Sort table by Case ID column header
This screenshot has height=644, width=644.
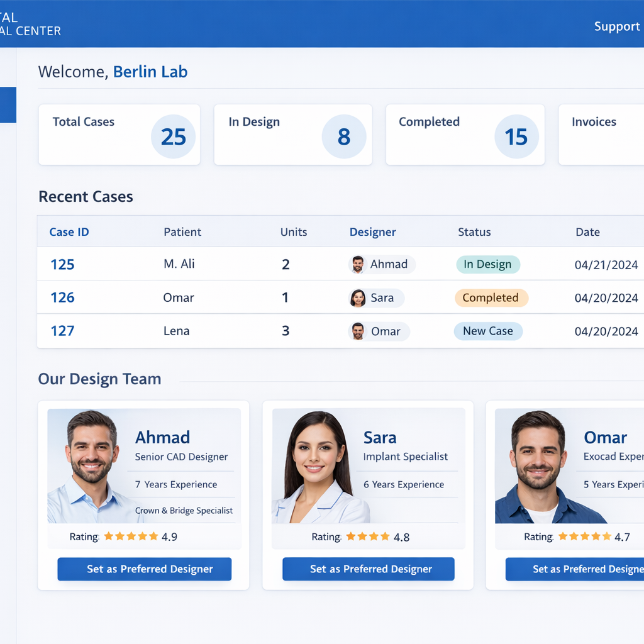69,232
